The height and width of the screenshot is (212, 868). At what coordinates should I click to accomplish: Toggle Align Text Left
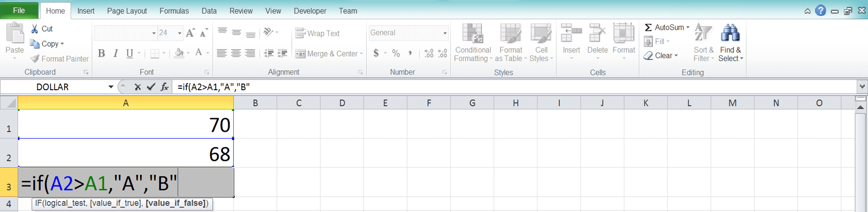(222, 53)
